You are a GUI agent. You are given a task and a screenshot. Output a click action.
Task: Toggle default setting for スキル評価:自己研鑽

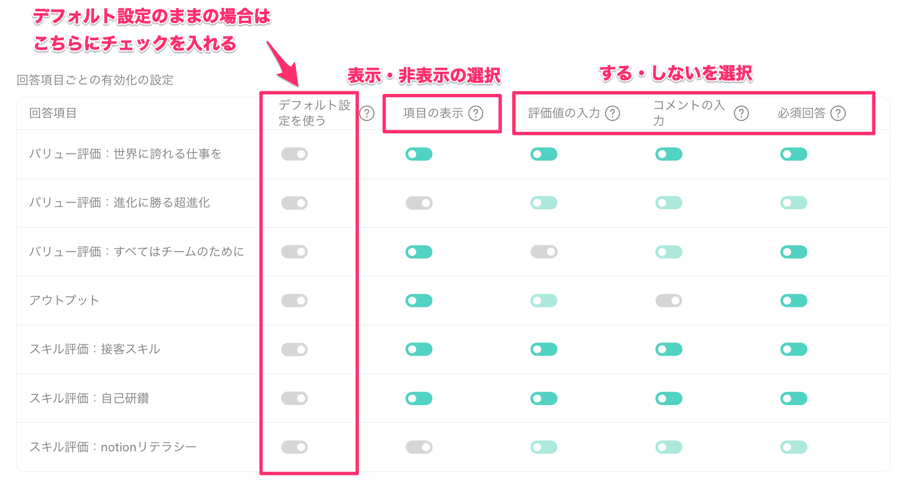(x=294, y=398)
